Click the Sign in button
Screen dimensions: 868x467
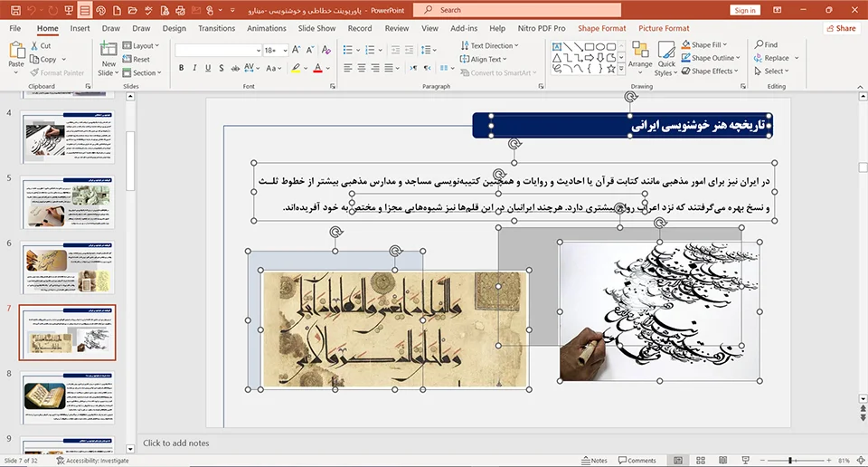pyautogui.click(x=745, y=10)
